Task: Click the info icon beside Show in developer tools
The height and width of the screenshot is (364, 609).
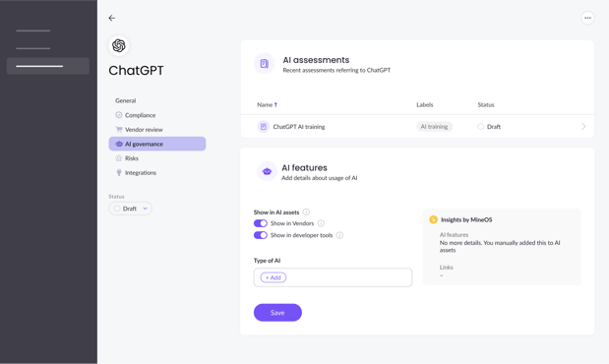Action: click(339, 235)
